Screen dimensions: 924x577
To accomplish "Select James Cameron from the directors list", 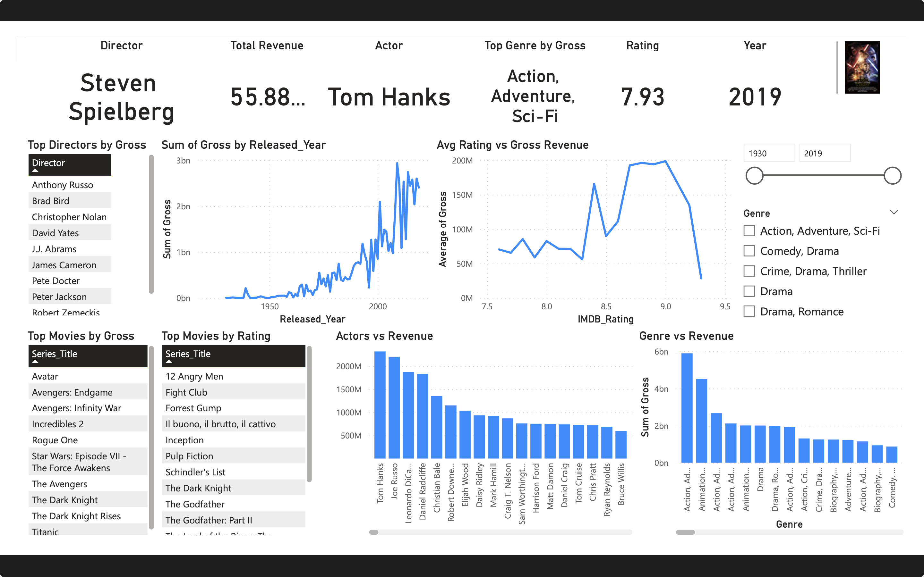I will coord(64,265).
